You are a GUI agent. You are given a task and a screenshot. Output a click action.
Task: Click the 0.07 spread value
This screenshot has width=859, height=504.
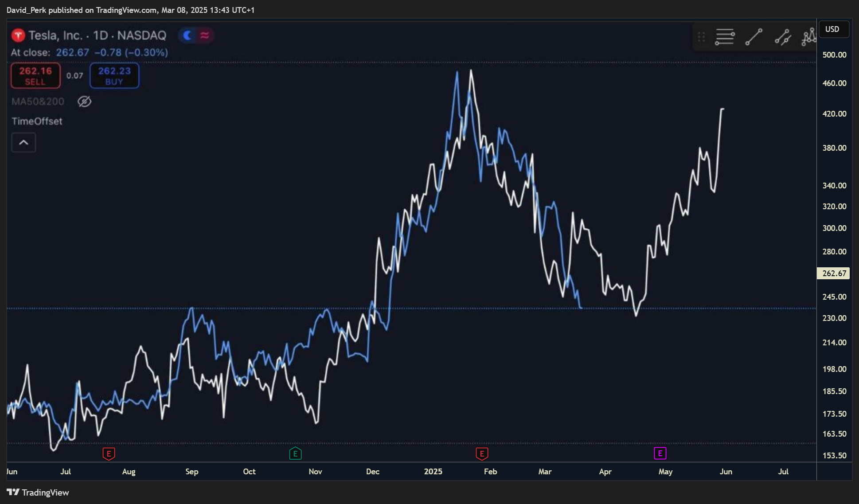(x=74, y=76)
